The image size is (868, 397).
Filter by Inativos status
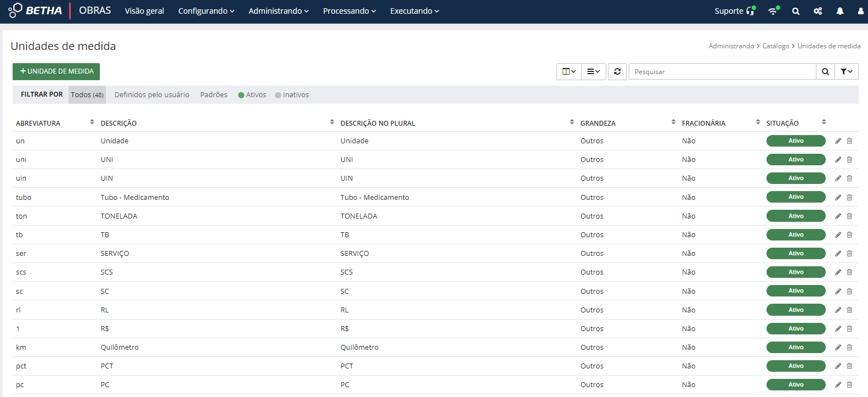[292, 95]
